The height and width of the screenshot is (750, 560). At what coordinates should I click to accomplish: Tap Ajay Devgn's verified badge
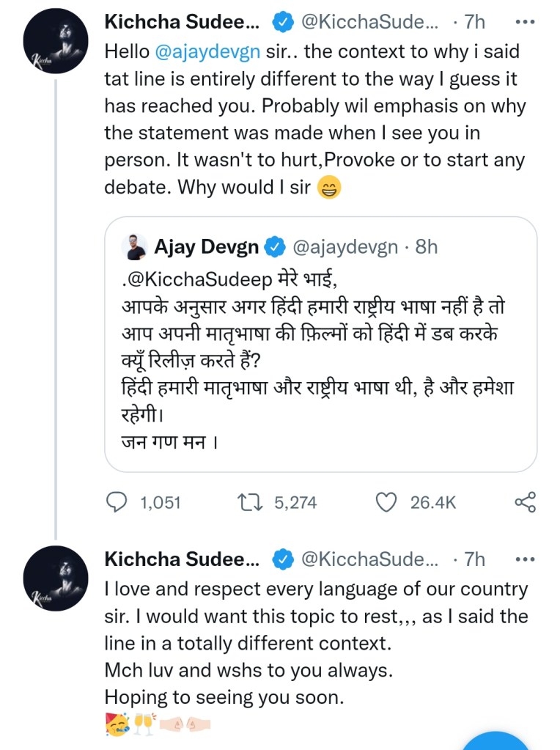tap(275, 247)
